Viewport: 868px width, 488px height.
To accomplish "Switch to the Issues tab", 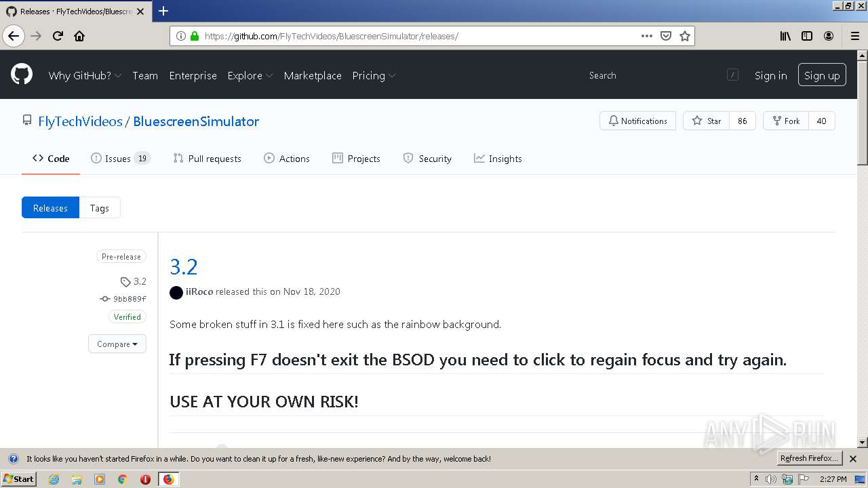I will tap(121, 159).
